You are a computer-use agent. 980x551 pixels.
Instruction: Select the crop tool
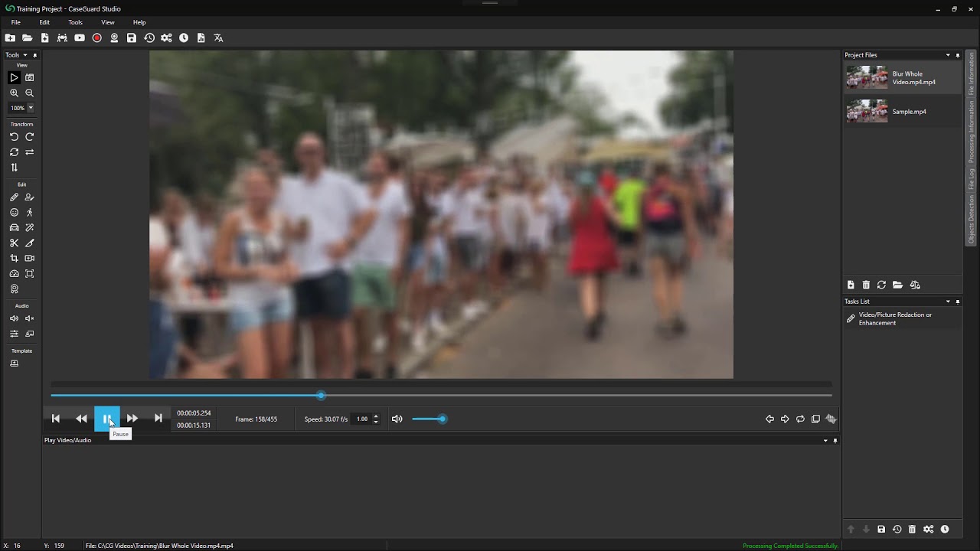(x=14, y=259)
